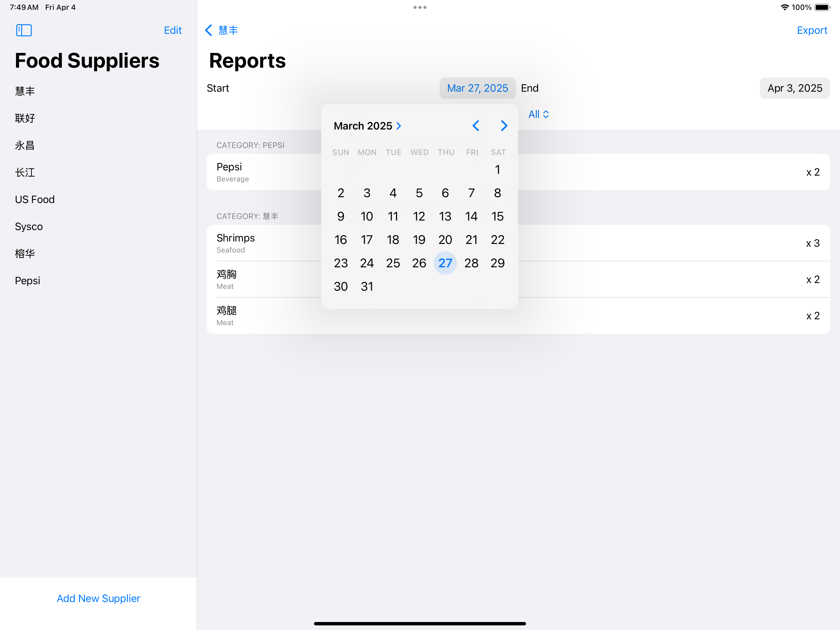This screenshot has height=630, width=840.
Task: Pick March 20 in the calendar
Action: point(445,240)
